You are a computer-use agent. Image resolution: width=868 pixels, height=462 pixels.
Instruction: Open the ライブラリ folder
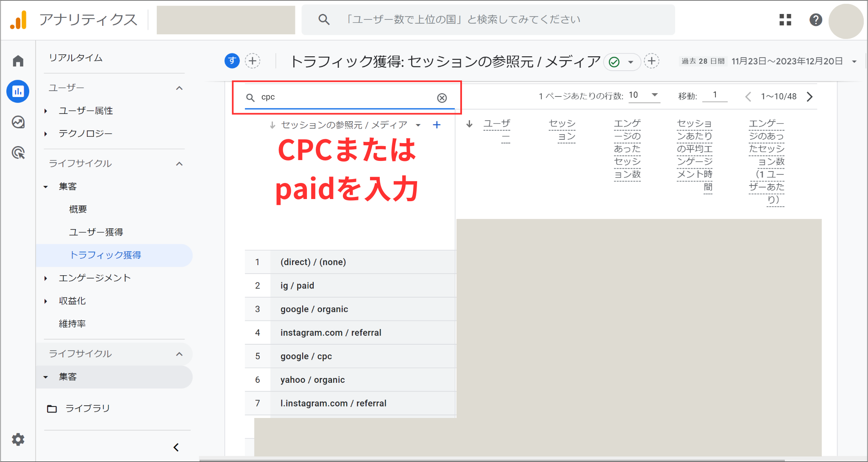coord(78,408)
